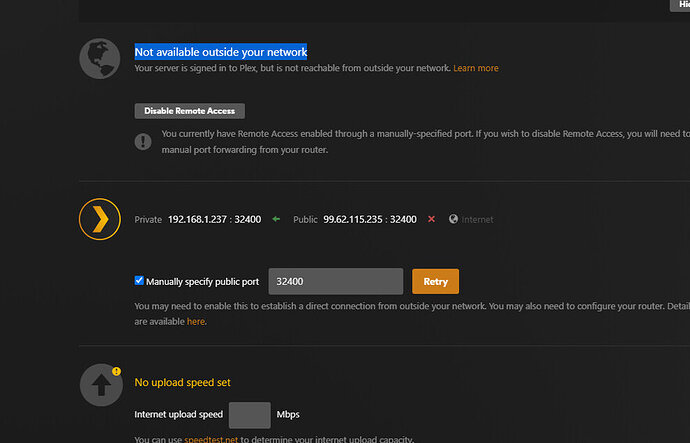Click the Internet upload speed input box
Screen dimensions: 690x443
pyautogui.click(x=250, y=415)
